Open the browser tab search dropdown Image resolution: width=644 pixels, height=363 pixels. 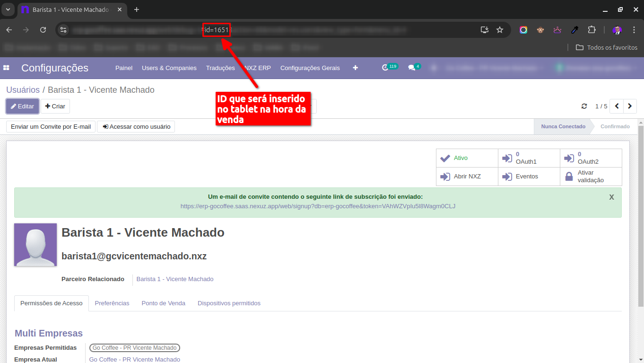click(8, 9)
